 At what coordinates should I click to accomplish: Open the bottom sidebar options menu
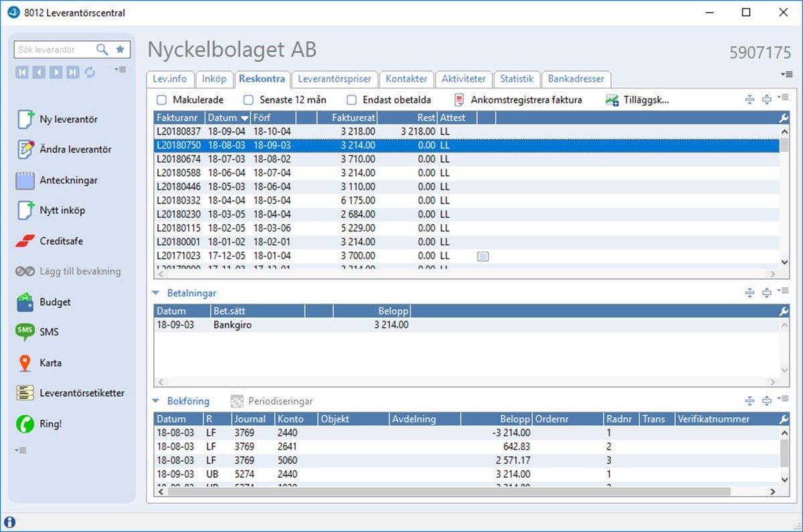coord(21,450)
